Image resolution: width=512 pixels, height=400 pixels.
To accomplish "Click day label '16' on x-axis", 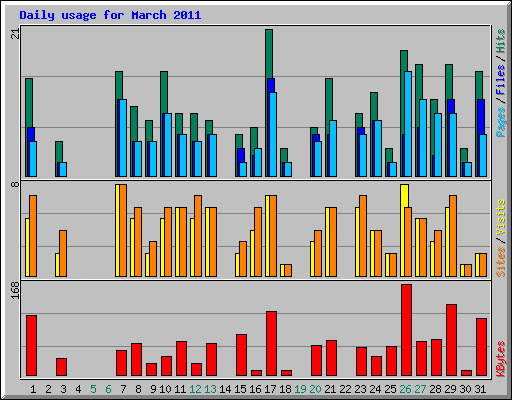I will point(255,389).
